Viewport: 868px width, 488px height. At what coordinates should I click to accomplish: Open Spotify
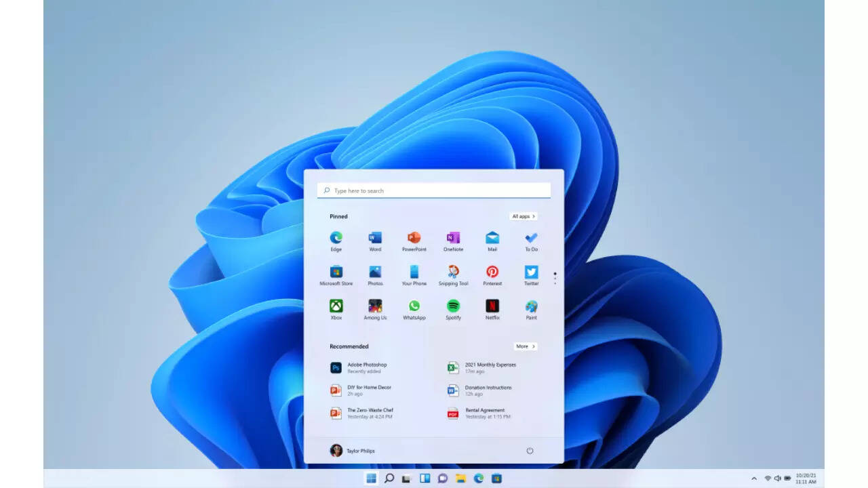click(453, 306)
